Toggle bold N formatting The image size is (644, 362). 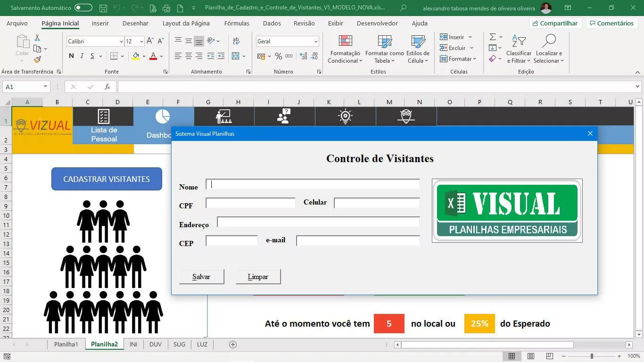pos(71,56)
